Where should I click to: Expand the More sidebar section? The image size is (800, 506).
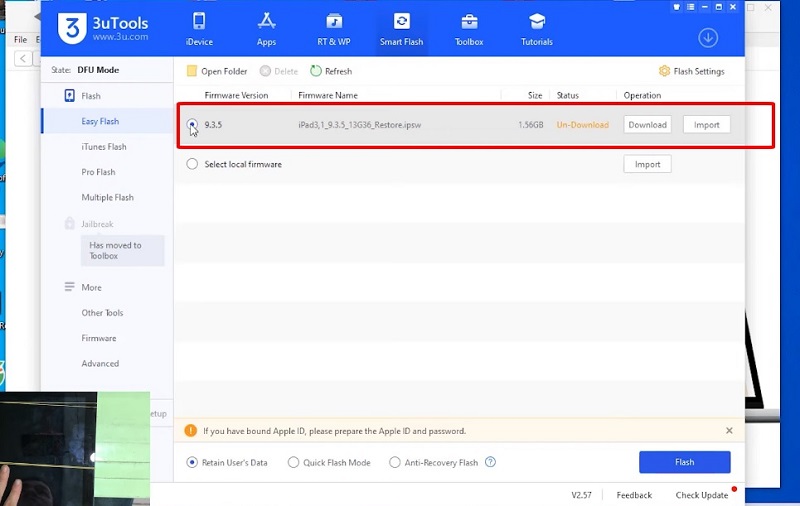click(70, 287)
